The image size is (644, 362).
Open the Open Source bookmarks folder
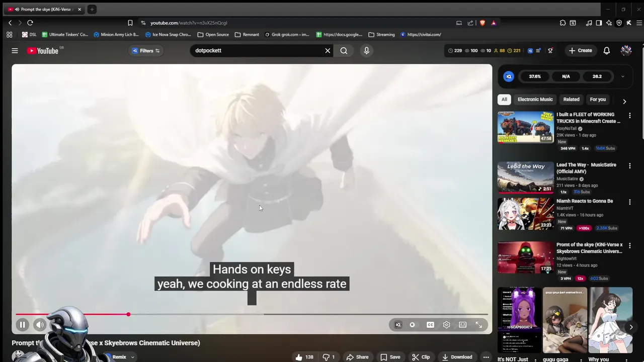[x=213, y=35]
